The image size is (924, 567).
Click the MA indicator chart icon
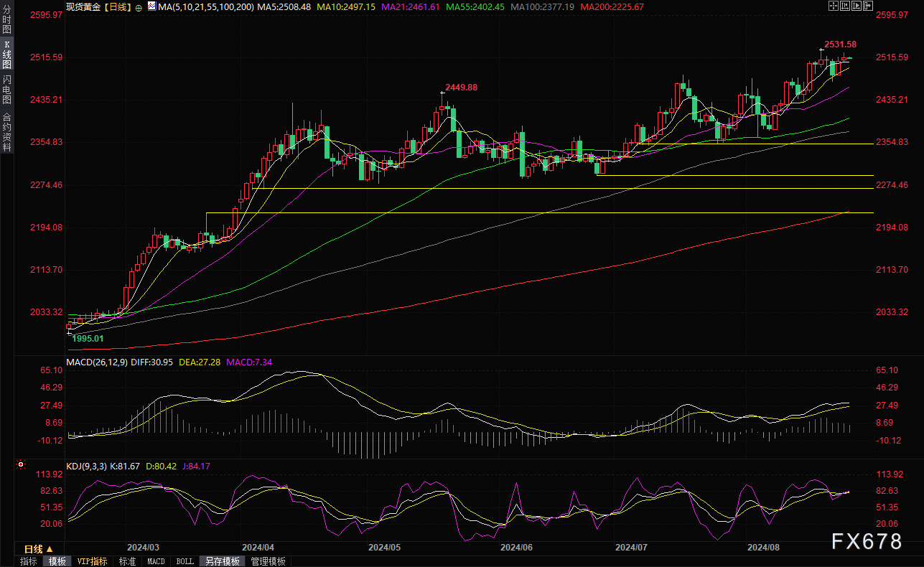(150, 6)
